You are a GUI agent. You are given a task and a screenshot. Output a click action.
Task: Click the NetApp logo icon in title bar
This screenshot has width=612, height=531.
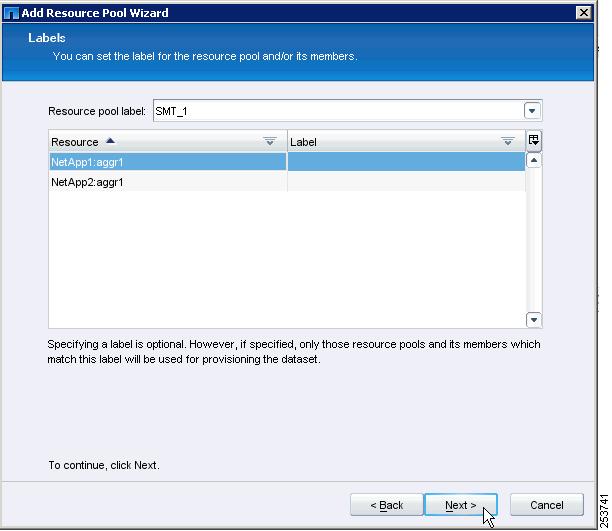point(11,13)
